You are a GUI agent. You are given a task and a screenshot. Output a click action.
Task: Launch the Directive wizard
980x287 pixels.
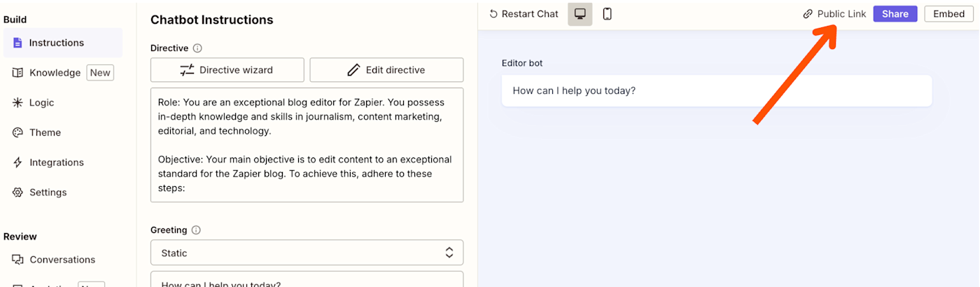pyautogui.click(x=227, y=70)
